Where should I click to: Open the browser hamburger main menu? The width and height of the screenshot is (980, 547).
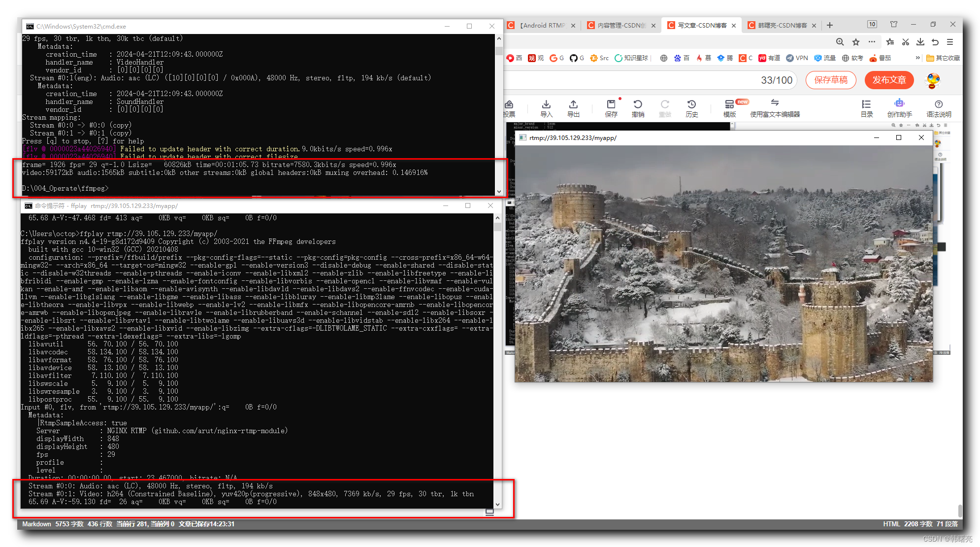pos(950,42)
